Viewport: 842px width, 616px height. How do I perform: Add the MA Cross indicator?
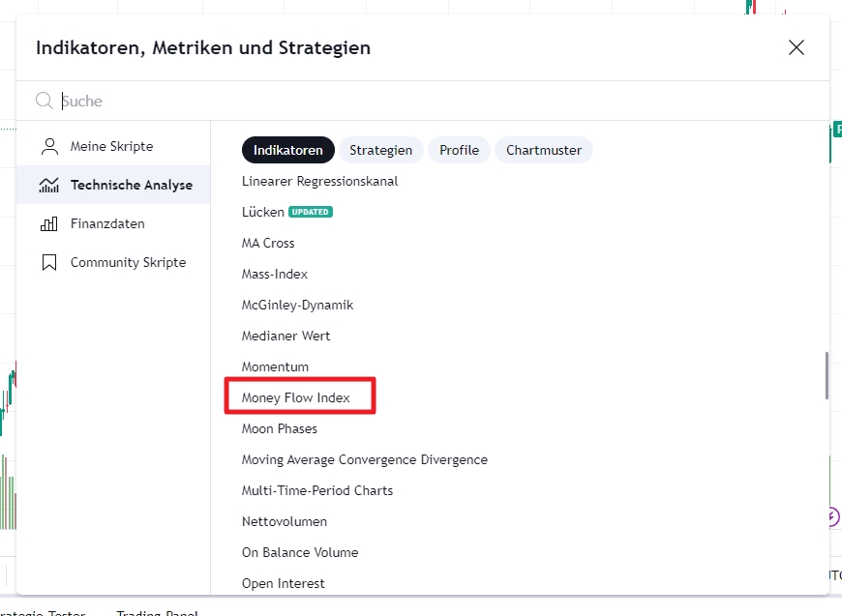point(268,243)
